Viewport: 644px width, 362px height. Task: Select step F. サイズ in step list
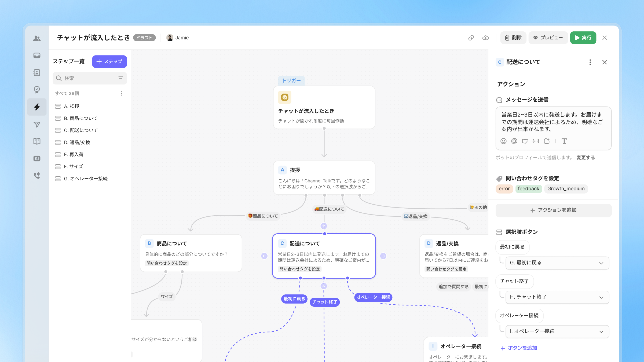click(73, 167)
